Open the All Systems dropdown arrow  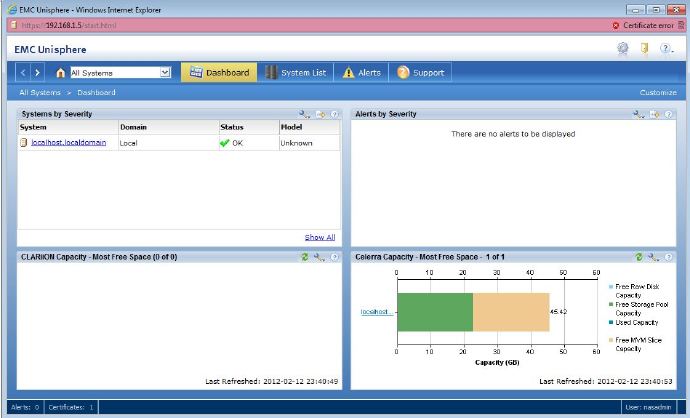coord(165,73)
